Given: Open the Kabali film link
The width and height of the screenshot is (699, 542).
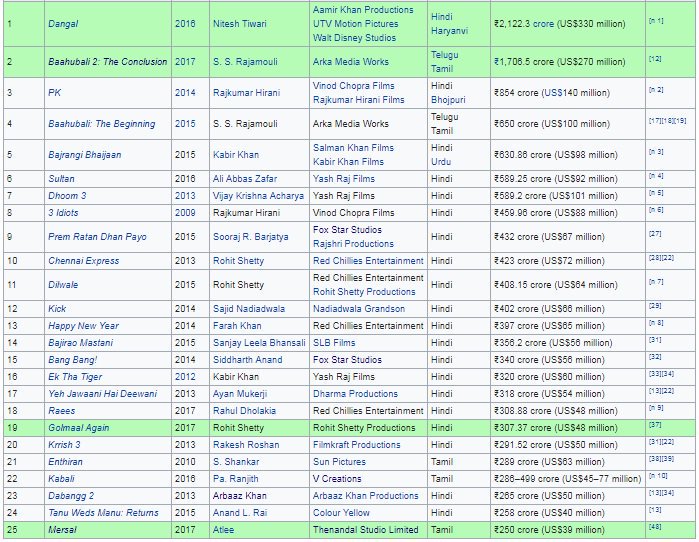Looking at the screenshot, I should pos(61,479).
